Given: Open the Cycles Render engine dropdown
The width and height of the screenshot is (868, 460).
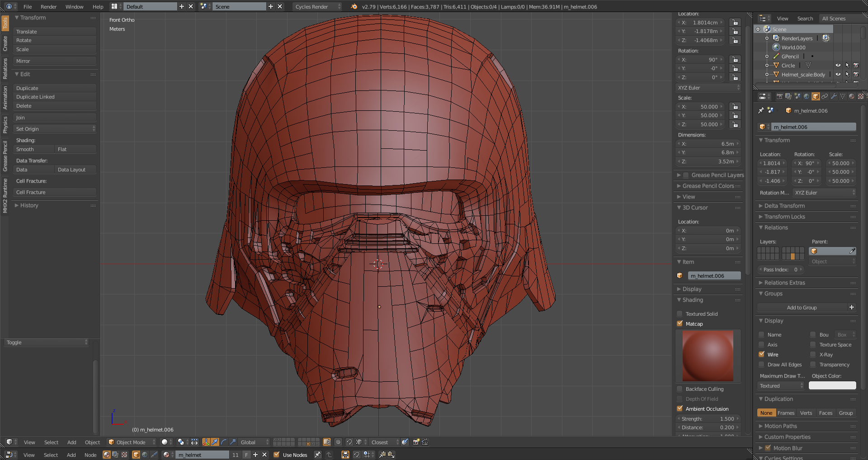Looking at the screenshot, I should (317, 6).
